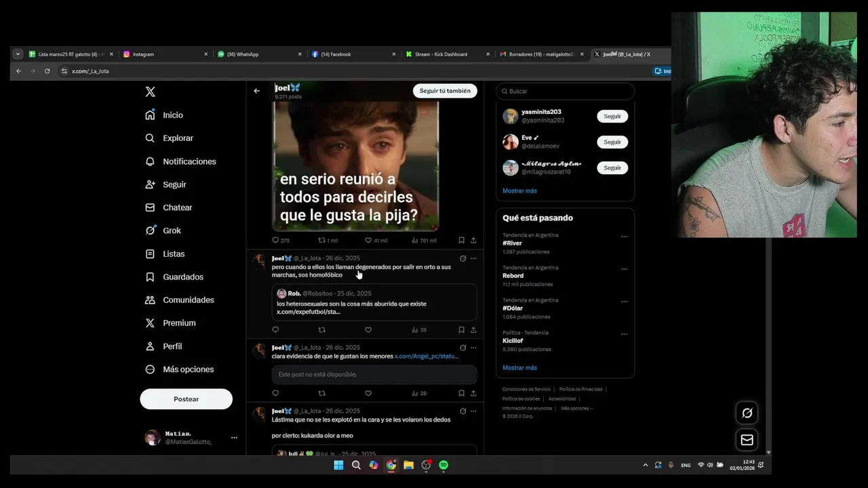Bookmark the pija image post

coord(461,240)
